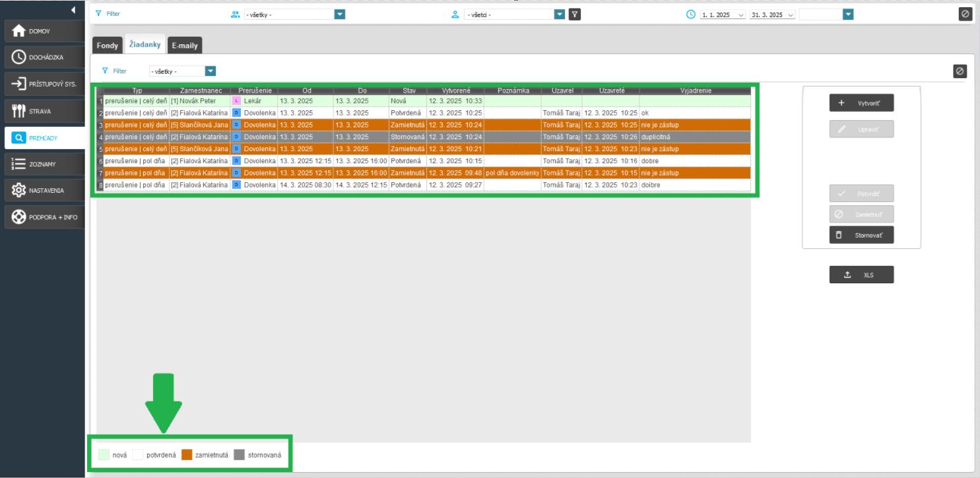980x478 pixels.
Task: Click the single person icon in the top filter
Action: [455, 14]
